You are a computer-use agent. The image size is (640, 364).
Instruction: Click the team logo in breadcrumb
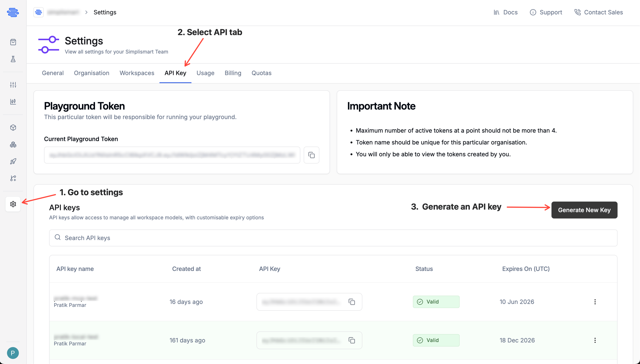39,12
